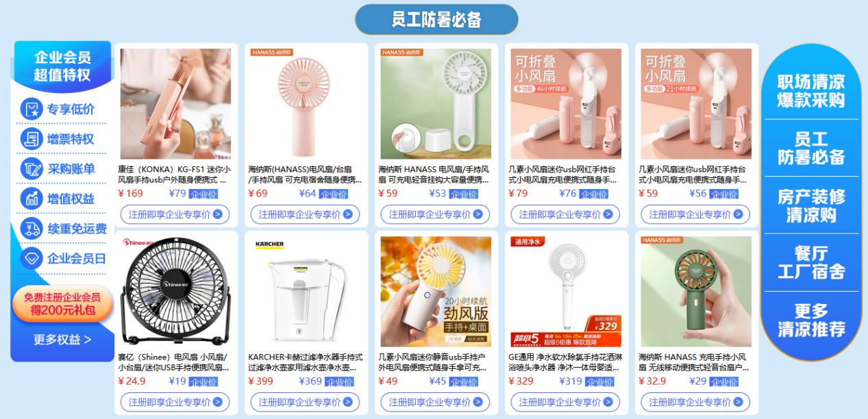Select 职场清凉爆款采购 tab

tap(810, 91)
